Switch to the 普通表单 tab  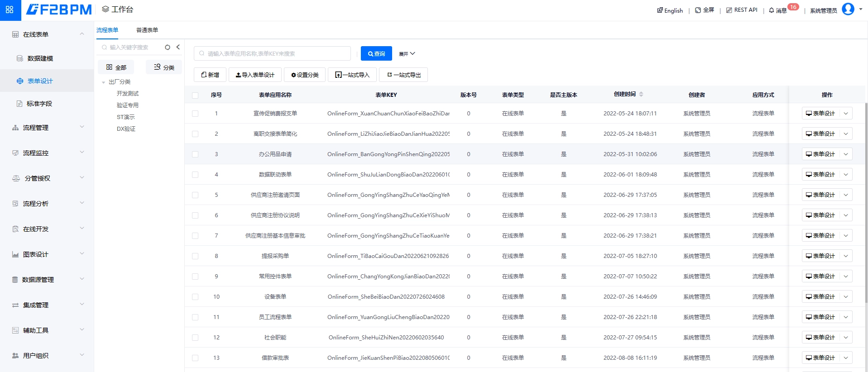pyautogui.click(x=147, y=30)
